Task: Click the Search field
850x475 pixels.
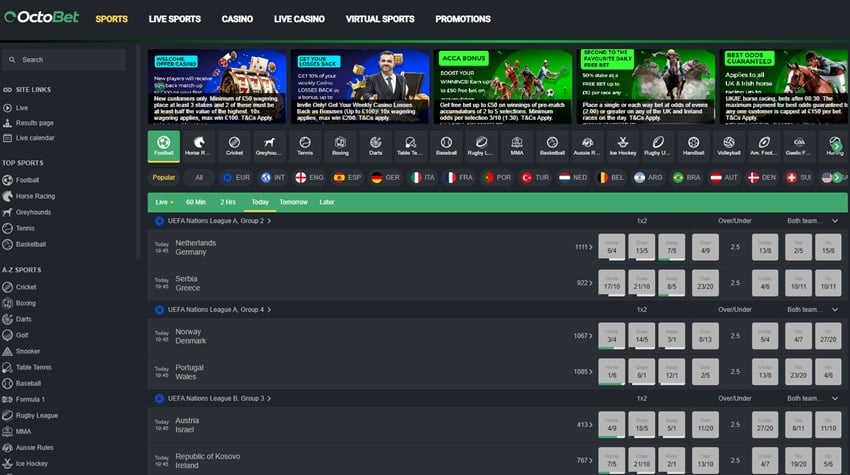Action: (63, 60)
